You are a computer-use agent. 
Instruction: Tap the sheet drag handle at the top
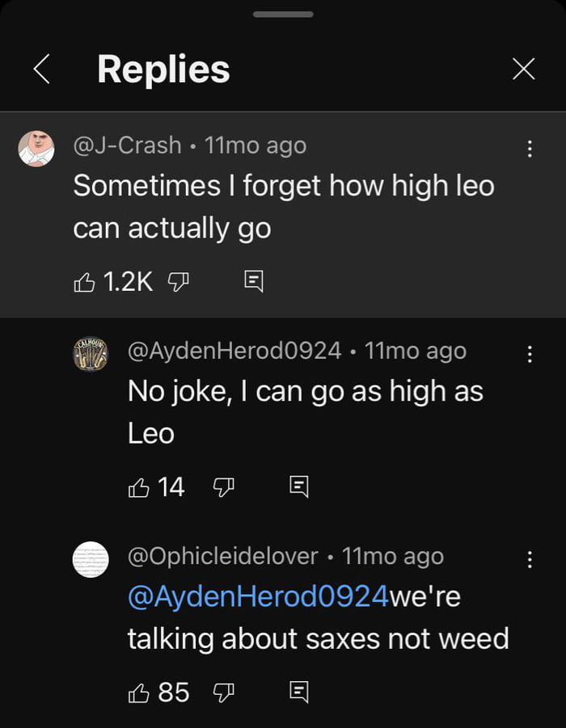[283, 12]
